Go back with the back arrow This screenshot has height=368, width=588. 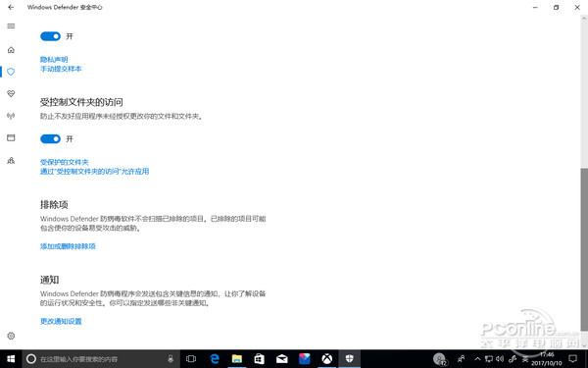click(x=11, y=7)
